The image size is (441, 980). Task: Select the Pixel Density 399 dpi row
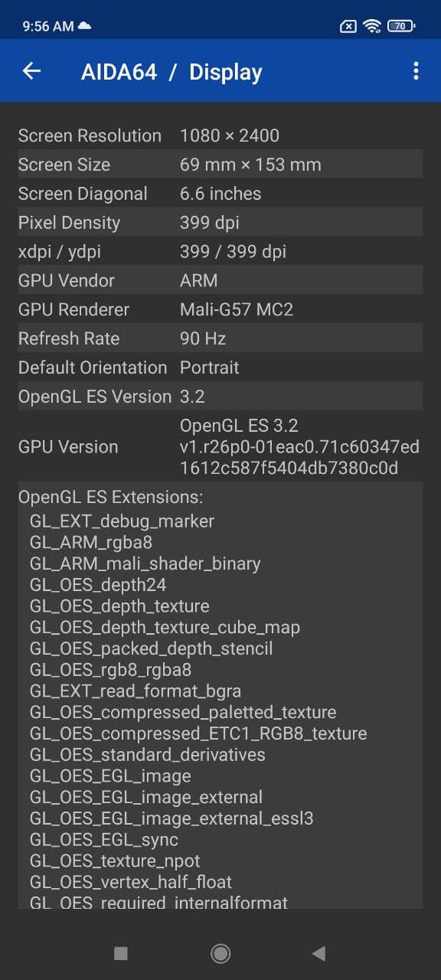click(x=220, y=223)
